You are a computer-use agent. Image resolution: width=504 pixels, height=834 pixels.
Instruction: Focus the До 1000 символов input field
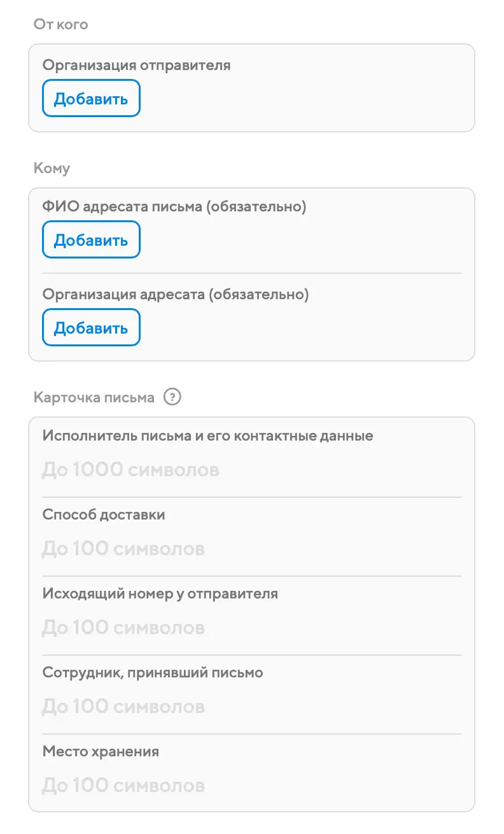click(x=251, y=470)
